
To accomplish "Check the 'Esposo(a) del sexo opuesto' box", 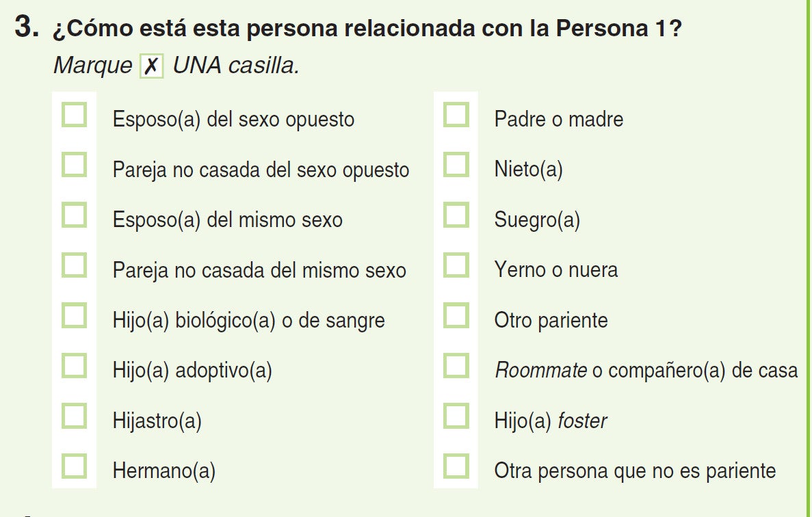I will pyautogui.click(x=74, y=114).
